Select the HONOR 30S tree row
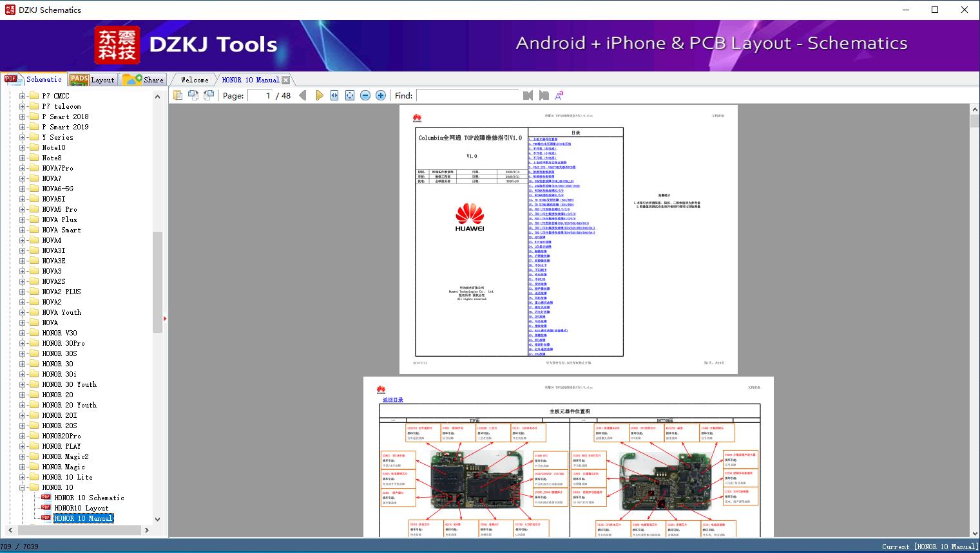The image size is (980, 553). click(x=59, y=353)
